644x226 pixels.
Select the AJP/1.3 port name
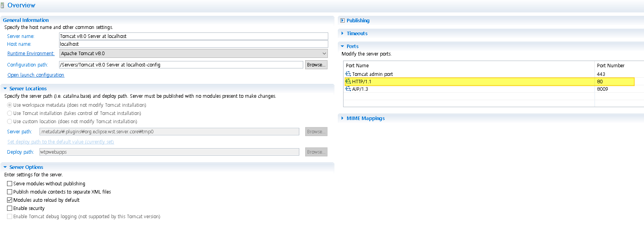360,89
